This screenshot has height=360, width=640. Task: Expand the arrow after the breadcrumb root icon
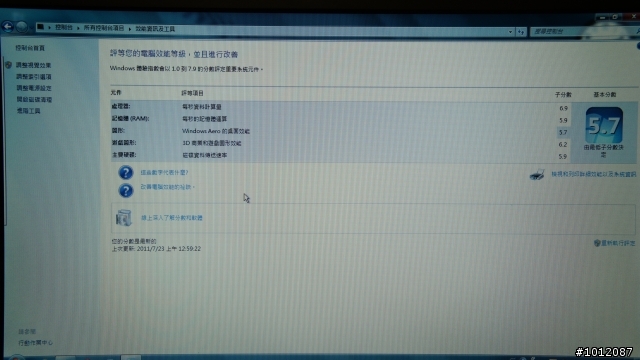(x=49, y=28)
